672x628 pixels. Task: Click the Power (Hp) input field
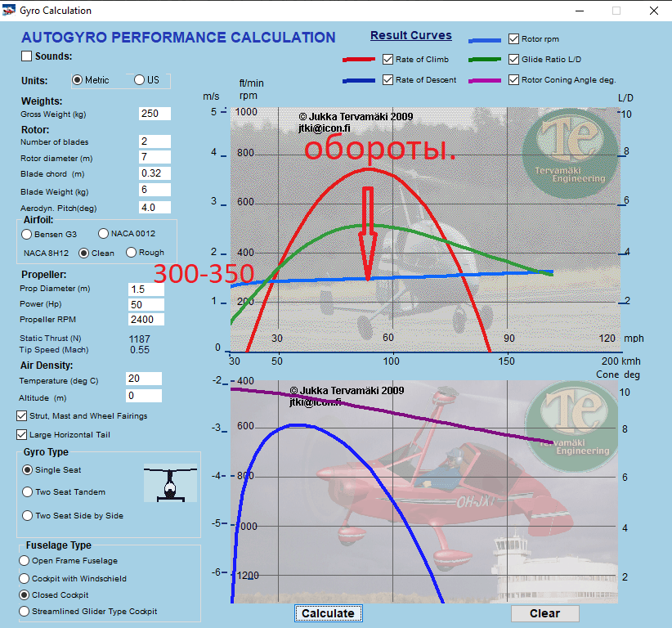click(x=146, y=304)
